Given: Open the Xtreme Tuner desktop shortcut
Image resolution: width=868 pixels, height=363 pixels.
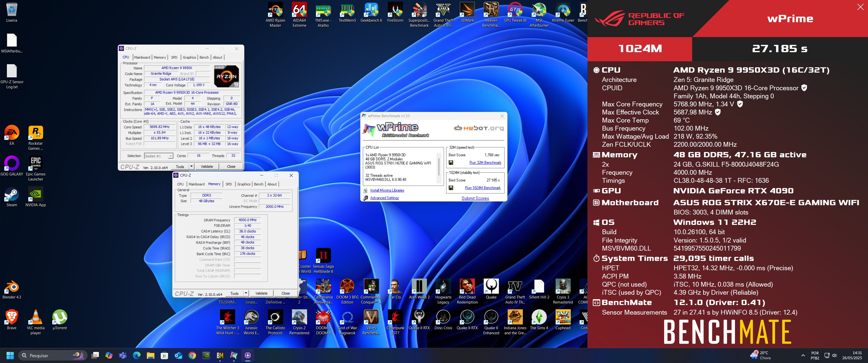Looking at the screenshot, I should pyautogui.click(x=563, y=12).
